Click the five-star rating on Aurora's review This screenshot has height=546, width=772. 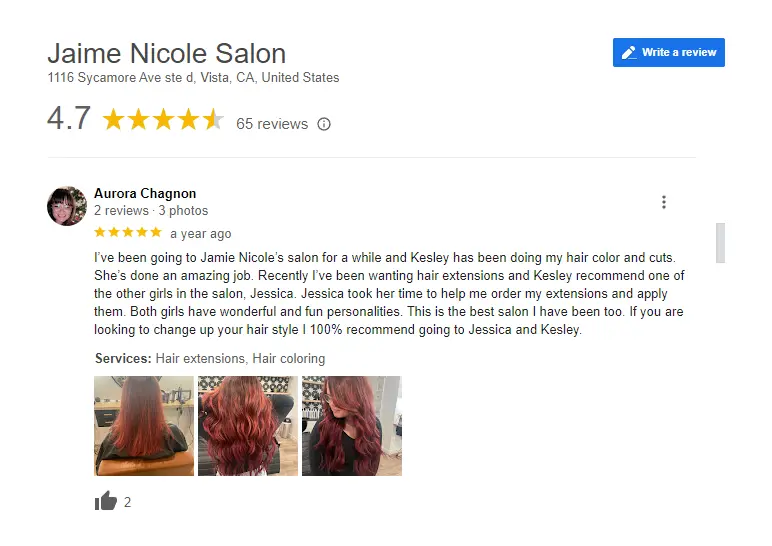(x=128, y=232)
